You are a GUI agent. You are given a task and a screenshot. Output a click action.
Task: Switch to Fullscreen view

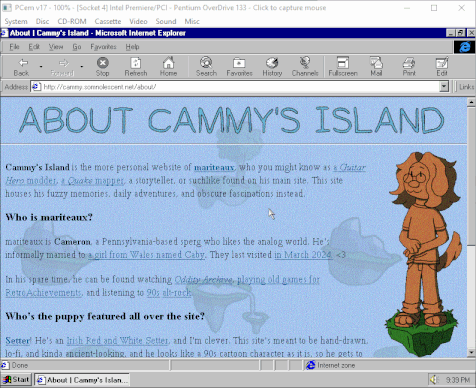pos(343,67)
